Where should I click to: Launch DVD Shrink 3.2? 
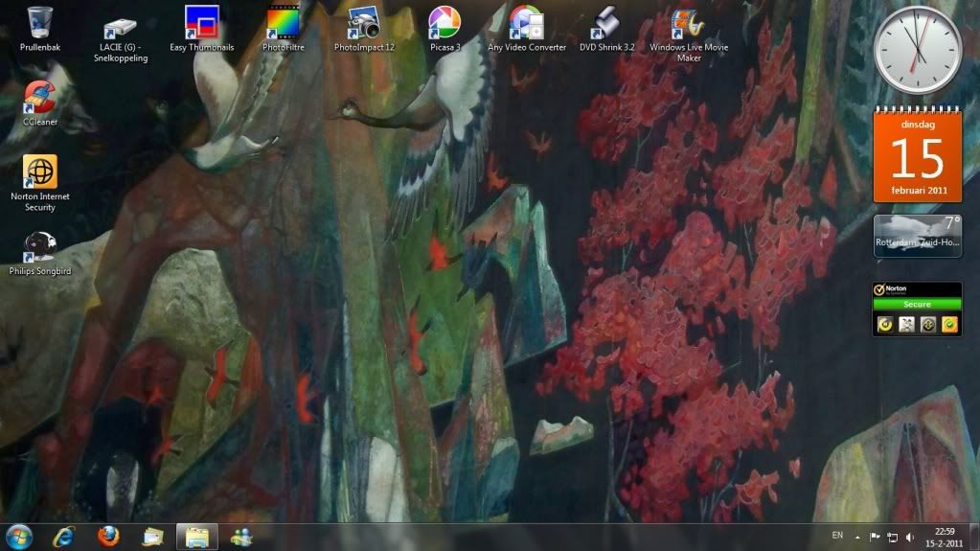(x=607, y=29)
